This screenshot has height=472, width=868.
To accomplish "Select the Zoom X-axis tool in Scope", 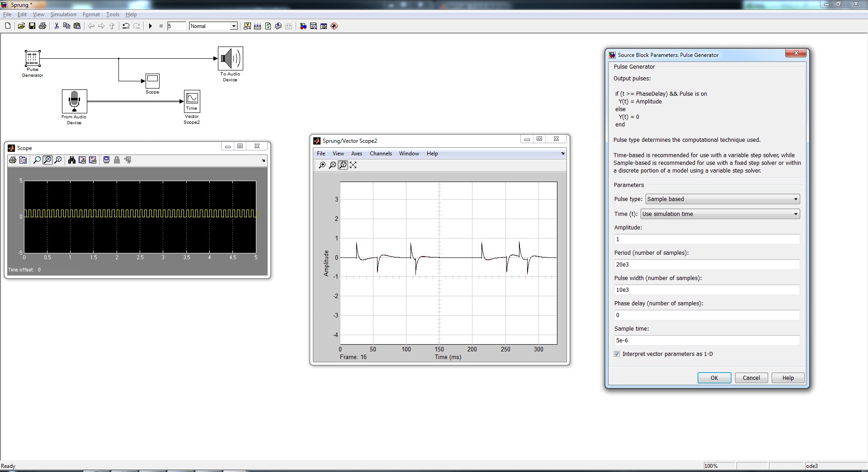I will tap(47, 160).
